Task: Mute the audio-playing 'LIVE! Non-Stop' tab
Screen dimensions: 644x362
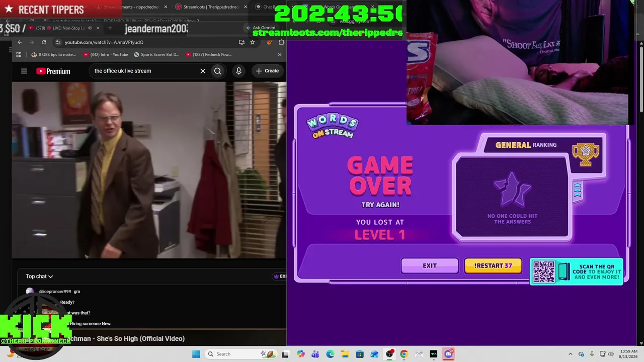Action: pos(90,28)
